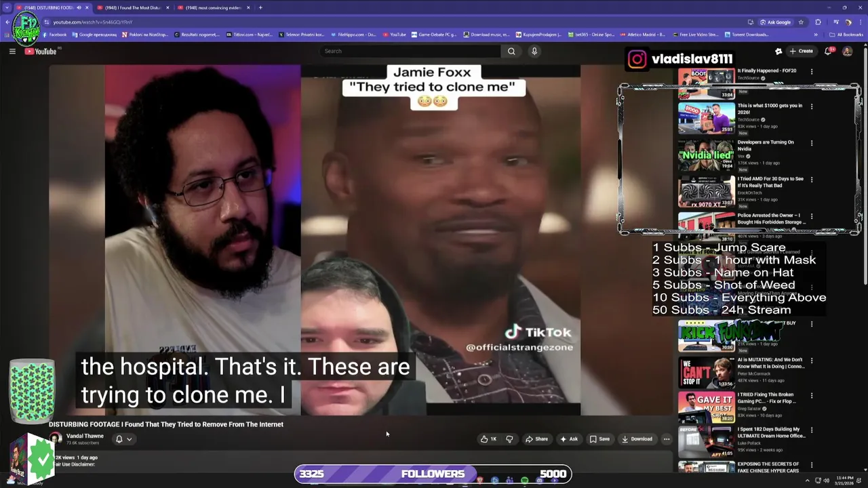Open options for 'It Finally Happened - FOF20' video
Image resolution: width=868 pixels, height=488 pixels.
pyautogui.click(x=812, y=70)
